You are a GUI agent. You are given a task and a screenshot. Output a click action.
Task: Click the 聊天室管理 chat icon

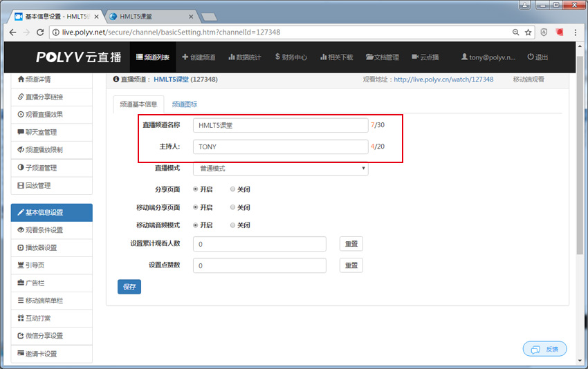tap(21, 132)
